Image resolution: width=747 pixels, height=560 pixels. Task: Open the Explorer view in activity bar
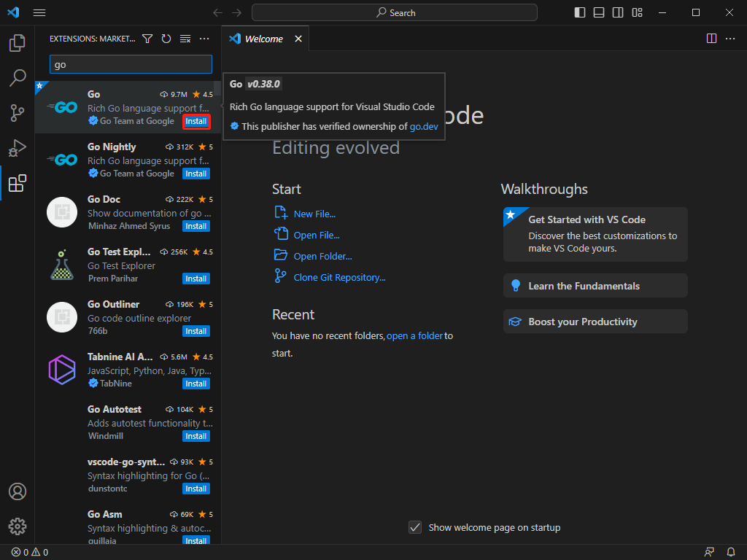[18, 43]
